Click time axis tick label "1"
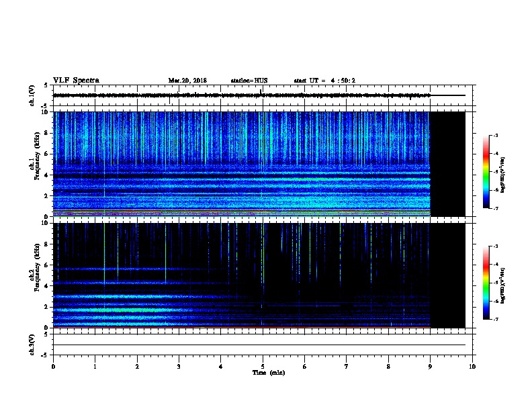Image resolution: width=532 pixels, height=411 pixels. (x=95, y=366)
